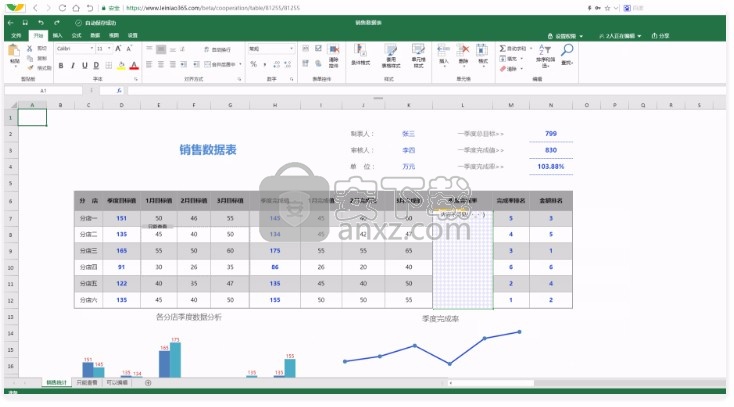Click the Delete cells icon
The image size is (734, 407).
pos(463,51)
